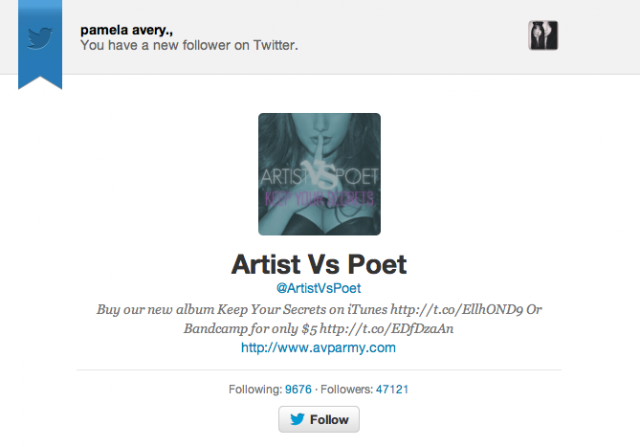Viewport: 640px width, 447px height.
Task: Click the Twitter bird ribbon icon
Action: [x=40, y=39]
